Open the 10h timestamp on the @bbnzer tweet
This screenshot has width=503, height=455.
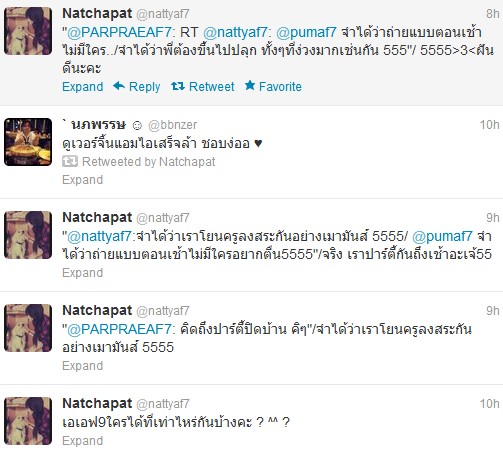[489, 125]
